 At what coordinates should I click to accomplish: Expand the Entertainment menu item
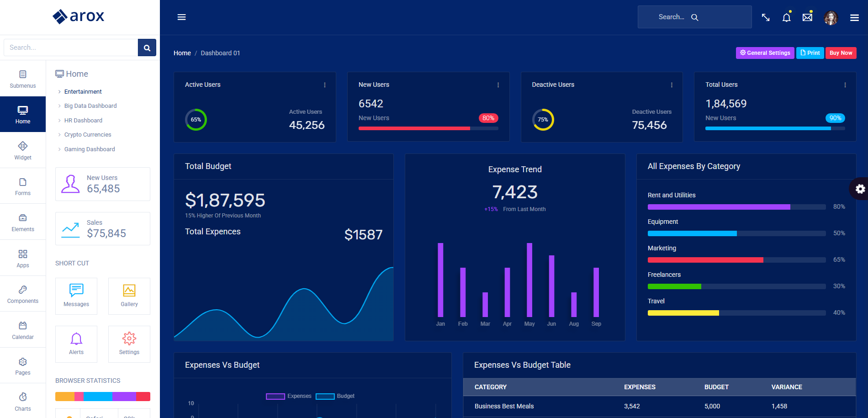(x=83, y=92)
